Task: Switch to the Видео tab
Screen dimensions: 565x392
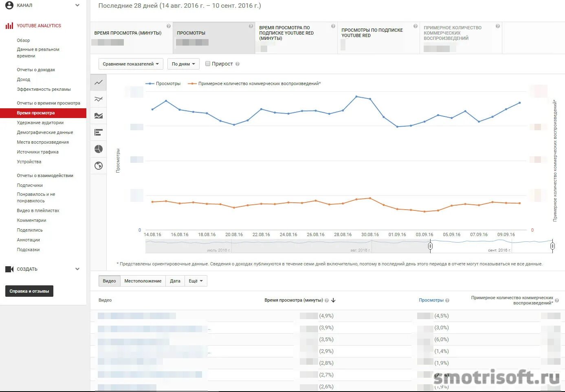Action: [x=109, y=281]
